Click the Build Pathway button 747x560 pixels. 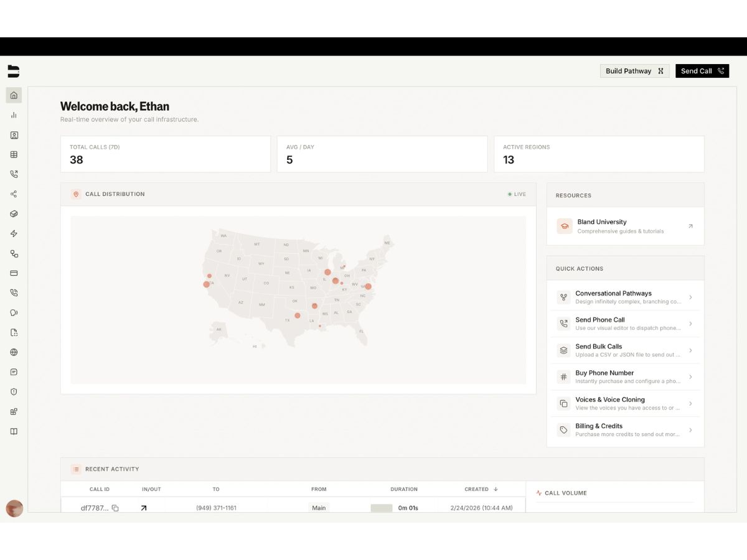pos(634,71)
